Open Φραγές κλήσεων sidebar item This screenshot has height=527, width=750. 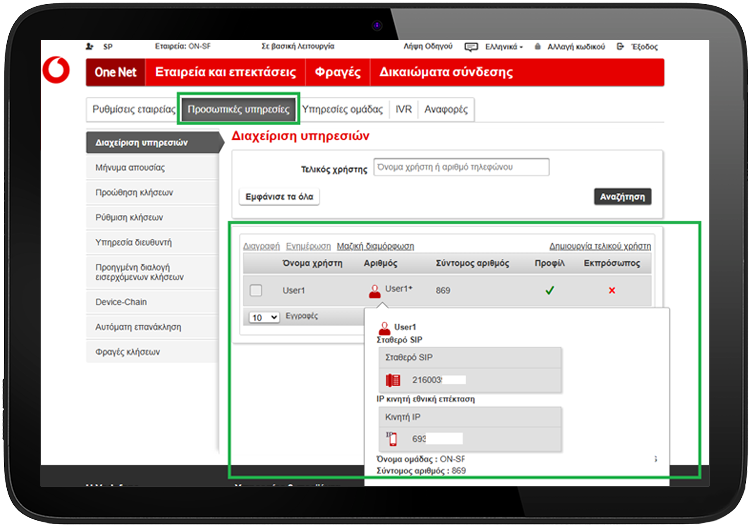tap(152, 352)
